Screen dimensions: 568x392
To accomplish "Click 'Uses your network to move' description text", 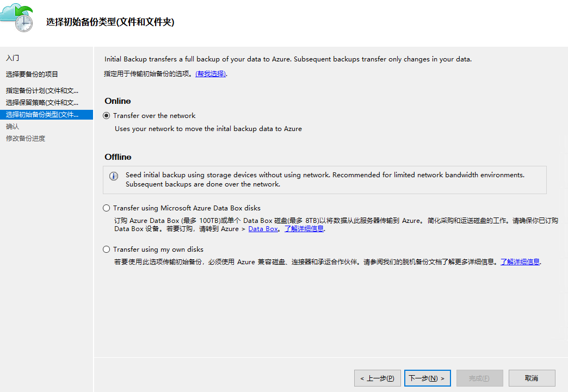I will coord(208,129).
